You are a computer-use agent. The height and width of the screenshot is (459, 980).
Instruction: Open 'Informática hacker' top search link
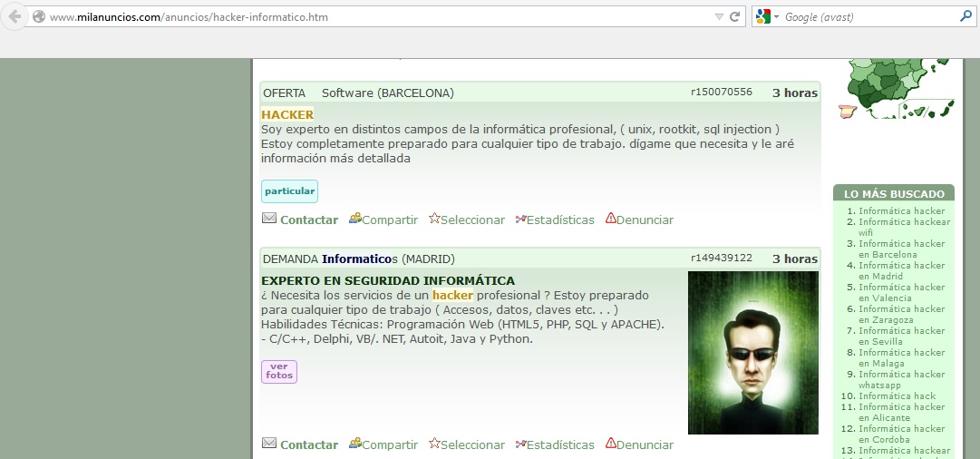click(x=902, y=211)
